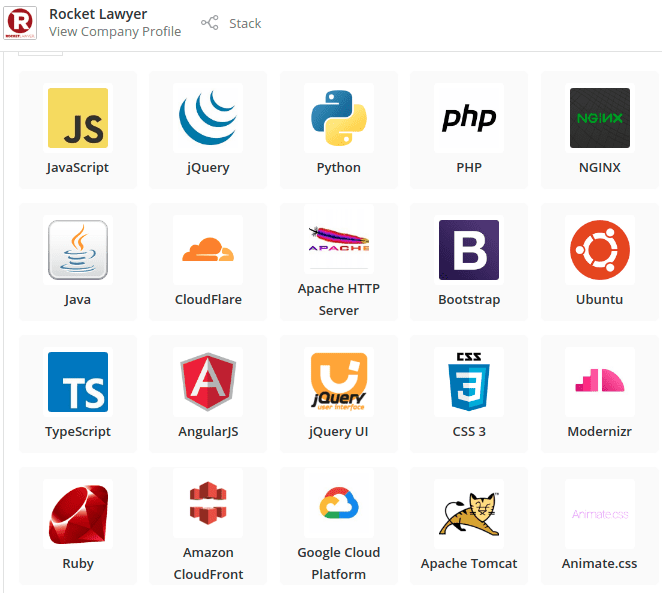This screenshot has width=662, height=593.
Task: Click the NGINX text label
Action: point(600,168)
